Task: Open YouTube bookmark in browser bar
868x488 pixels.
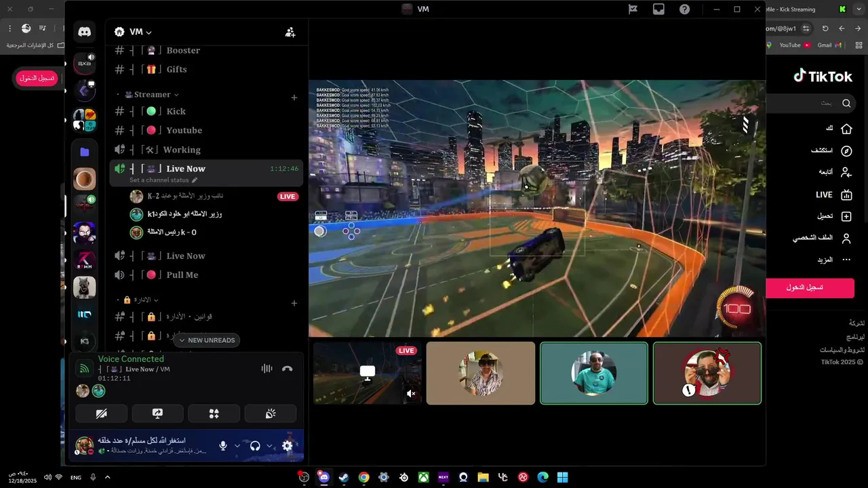Action: 794,45
